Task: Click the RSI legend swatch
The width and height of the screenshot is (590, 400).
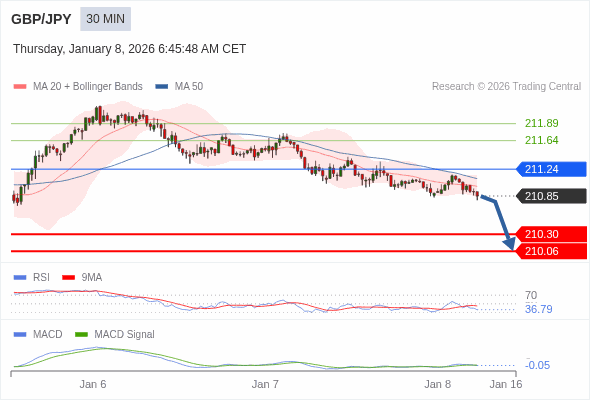Action: point(20,278)
